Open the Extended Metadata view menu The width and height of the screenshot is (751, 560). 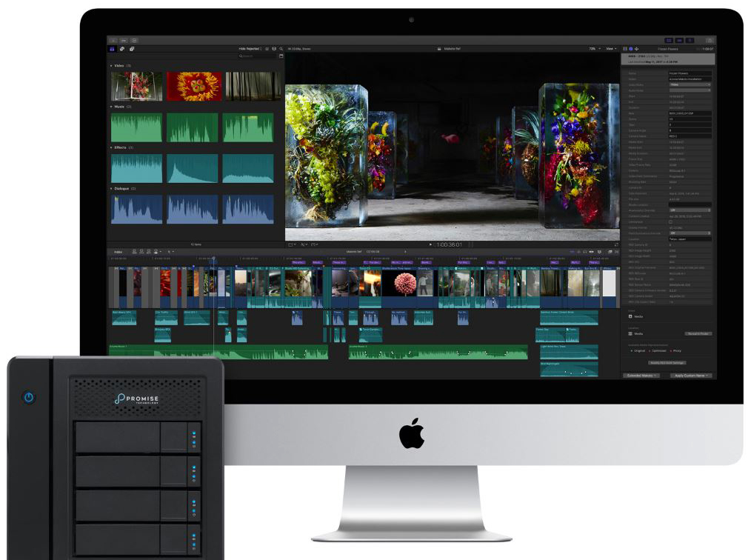tap(641, 376)
